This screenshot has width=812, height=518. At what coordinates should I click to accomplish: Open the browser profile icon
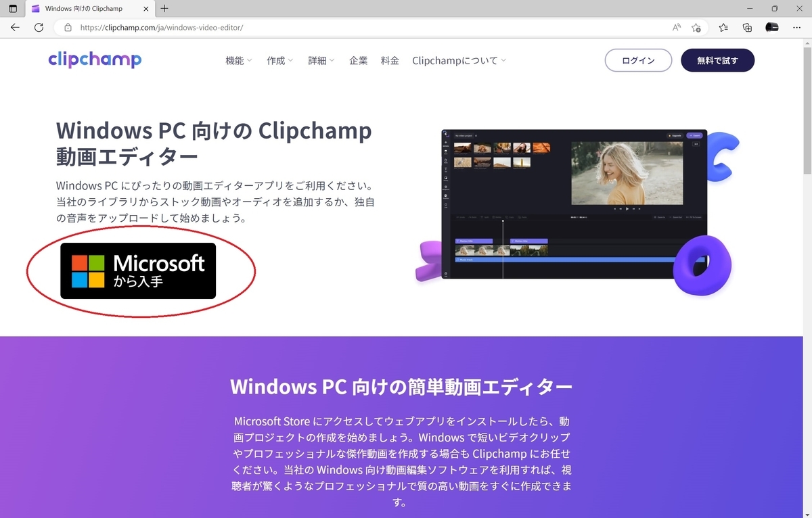pyautogui.click(x=772, y=28)
